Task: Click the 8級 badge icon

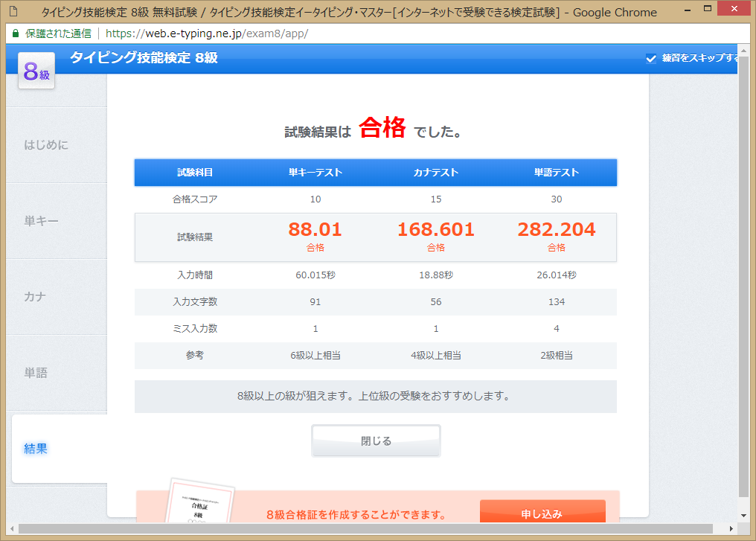Action: pos(36,72)
